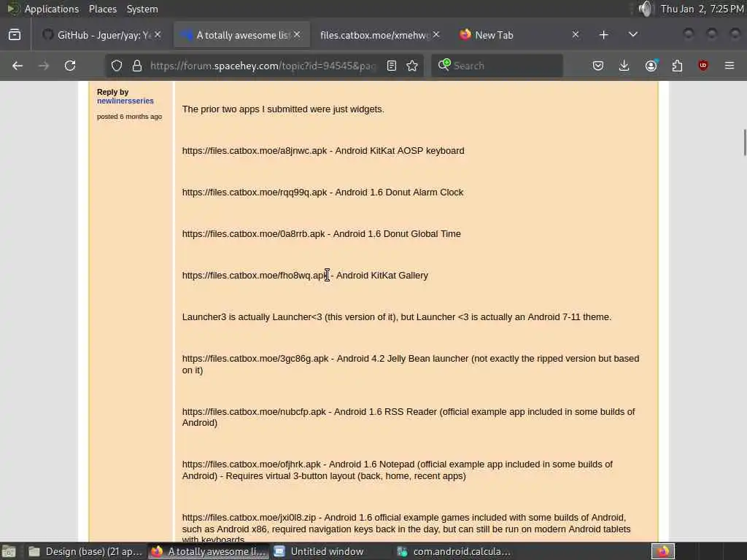Screen dimensions: 747x560
Task: Click the 'posted 6 months ago' text
Action: [x=130, y=117]
